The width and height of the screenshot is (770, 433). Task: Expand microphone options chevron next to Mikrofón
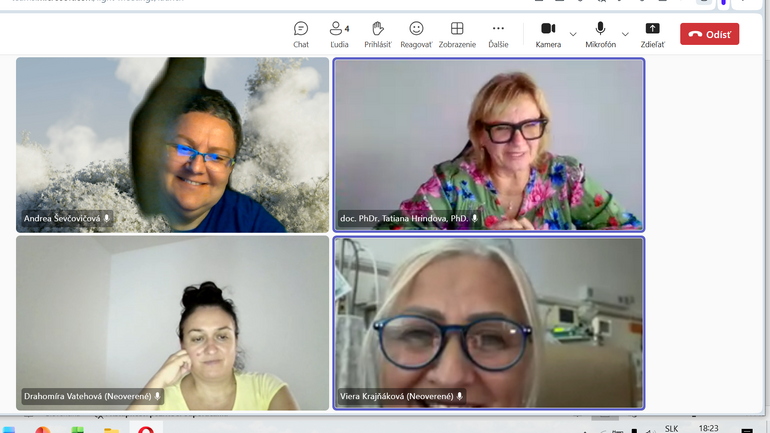pyautogui.click(x=625, y=34)
